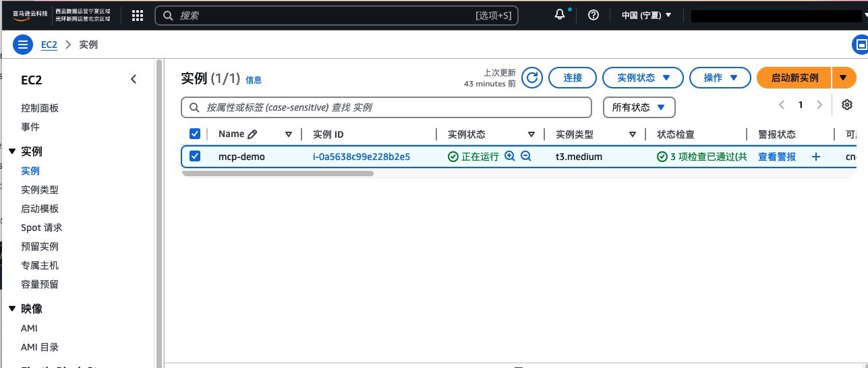Uncheck the mcp-demo row checkbox

coord(196,156)
